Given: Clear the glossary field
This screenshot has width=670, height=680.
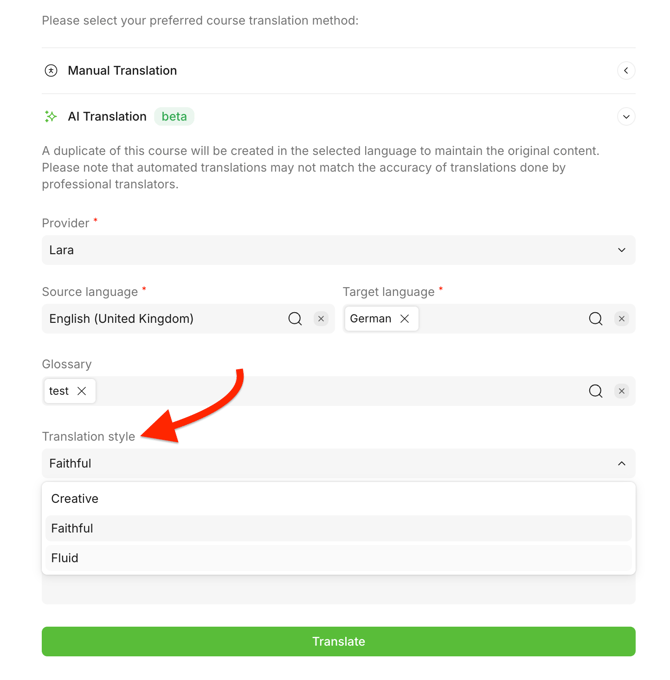Looking at the screenshot, I should pos(621,391).
